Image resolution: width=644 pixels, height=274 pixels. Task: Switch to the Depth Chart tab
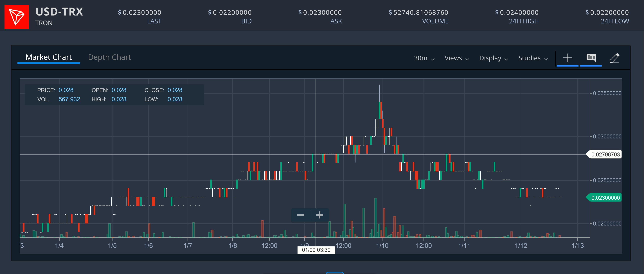pos(109,57)
